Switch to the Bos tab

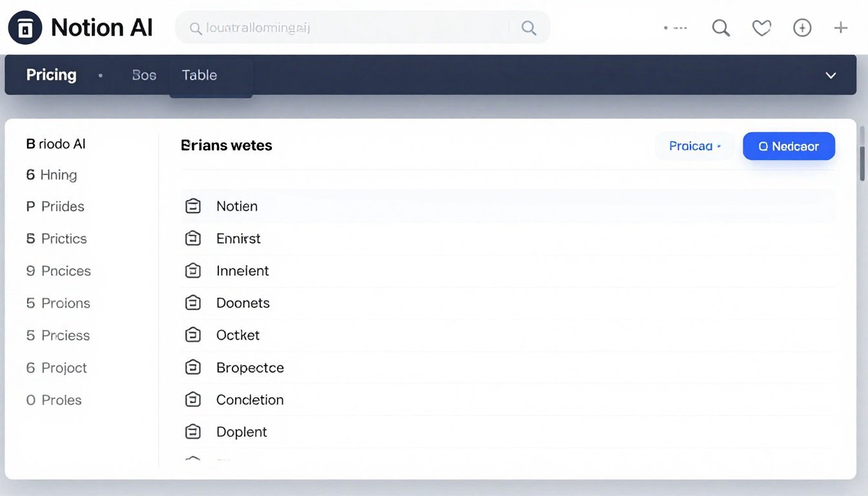pyautogui.click(x=144, y=76)
